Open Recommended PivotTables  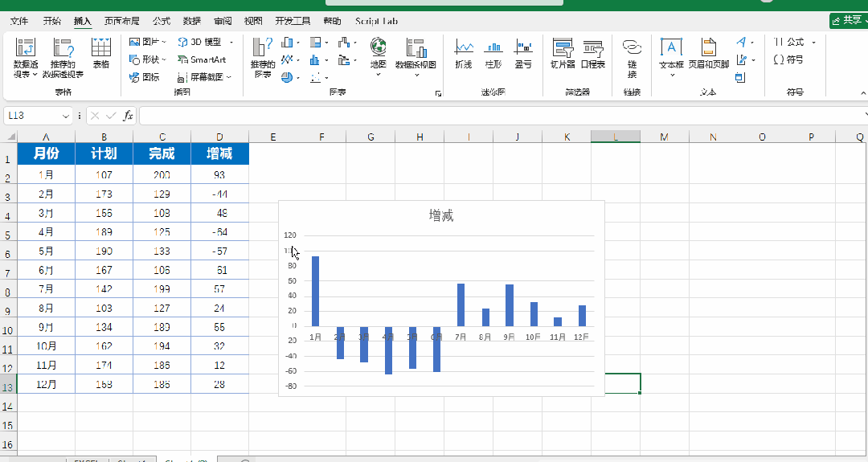tap(63, 58)
